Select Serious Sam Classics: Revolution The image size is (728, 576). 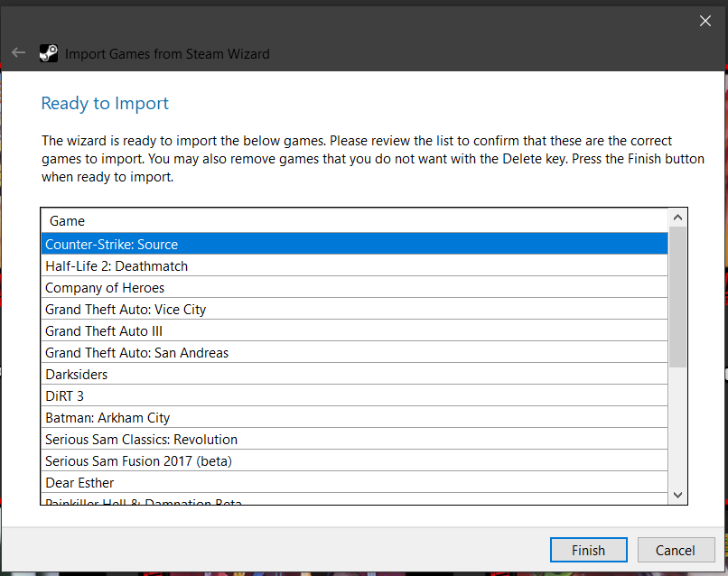coord(354,439)
